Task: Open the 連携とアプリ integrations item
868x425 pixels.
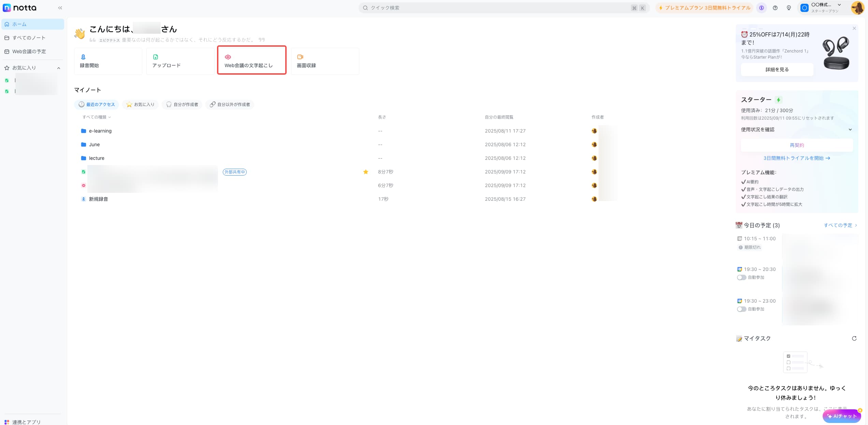Action: point(26,422)
